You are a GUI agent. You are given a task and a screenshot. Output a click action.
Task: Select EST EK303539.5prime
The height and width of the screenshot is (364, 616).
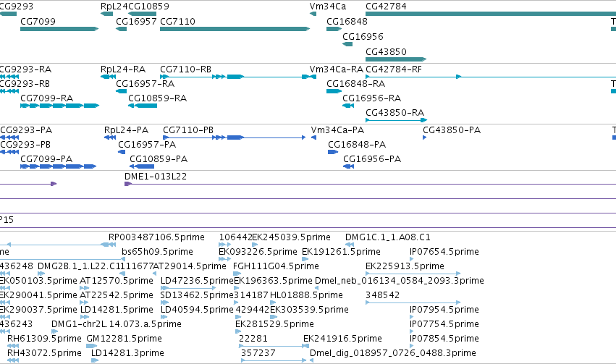tap(309, 310)
